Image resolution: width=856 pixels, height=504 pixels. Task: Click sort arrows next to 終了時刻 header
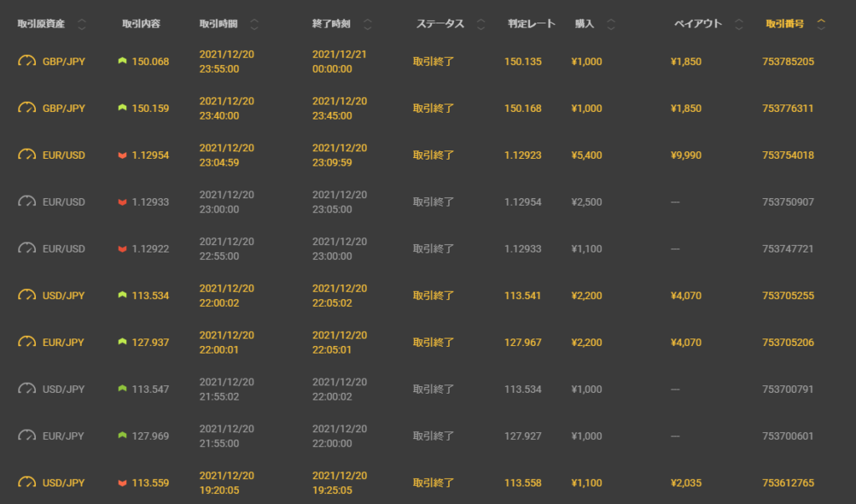pyautogui.click(x=369, y=24)
